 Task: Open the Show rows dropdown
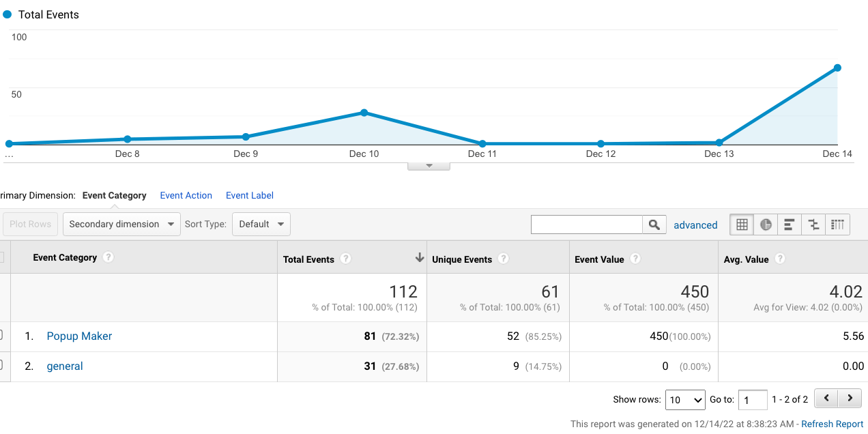[685, 399]
